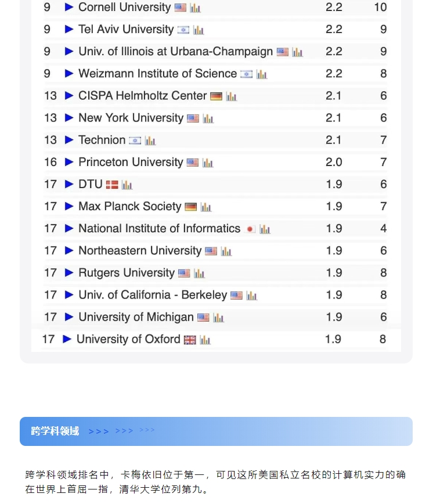Viewport: 433px width, 504px height.
Task: Click chart icon for Weizmann Institute of Science
Action: [x=262, y=74]
